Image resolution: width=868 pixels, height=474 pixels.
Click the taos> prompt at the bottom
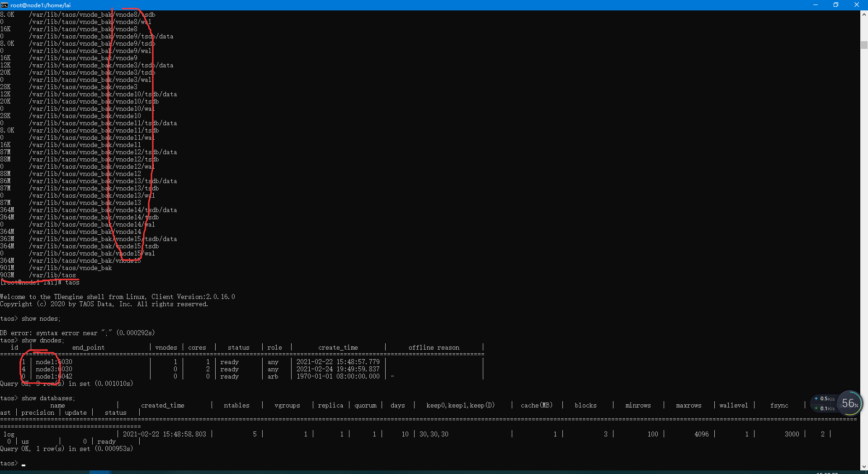click(x=10, y=463)
